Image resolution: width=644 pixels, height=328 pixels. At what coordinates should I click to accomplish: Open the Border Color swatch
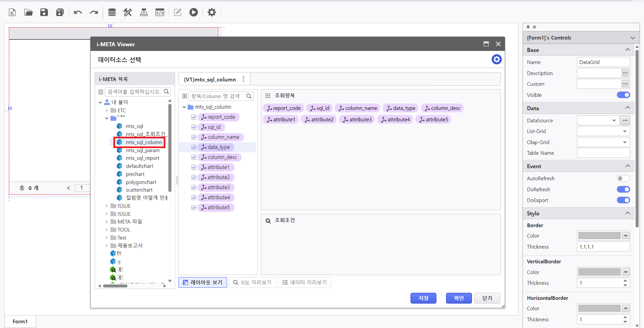point(603,236)
